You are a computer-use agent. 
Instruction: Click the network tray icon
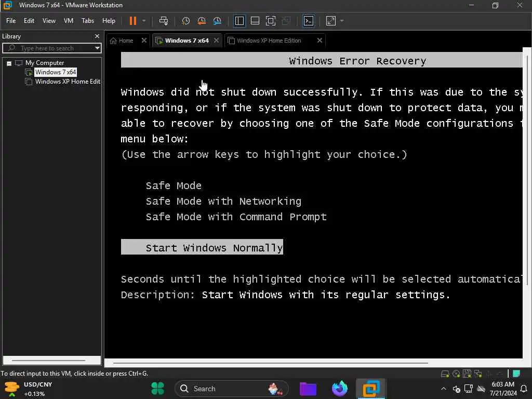coord(469,389)
